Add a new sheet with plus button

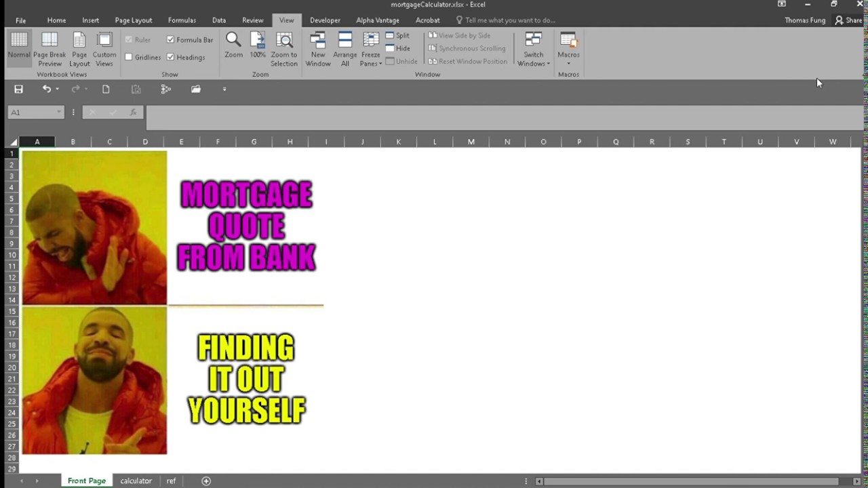(206, 481)
